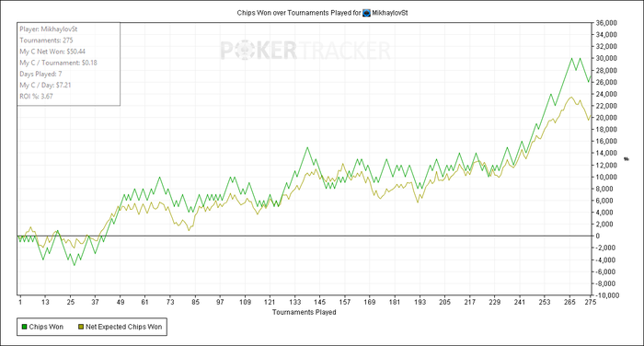644x346 pixels.
Task: Click the 36,000 y-axis value
Action: click(x=606, y=23)
